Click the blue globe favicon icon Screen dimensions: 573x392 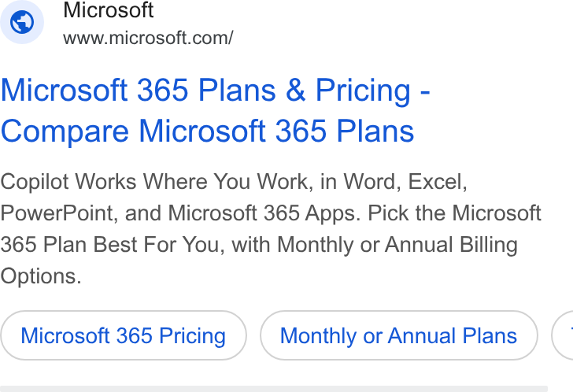pyautogui.click(x=22, y=22)
